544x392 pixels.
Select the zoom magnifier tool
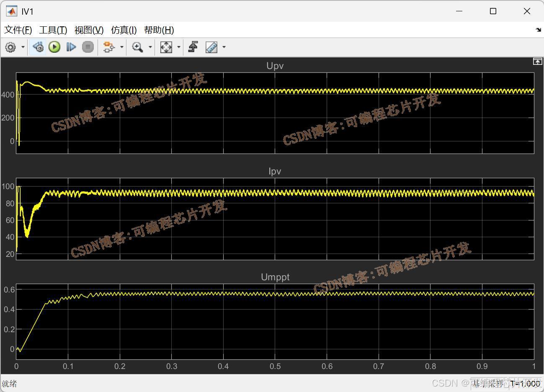(137, 47)
